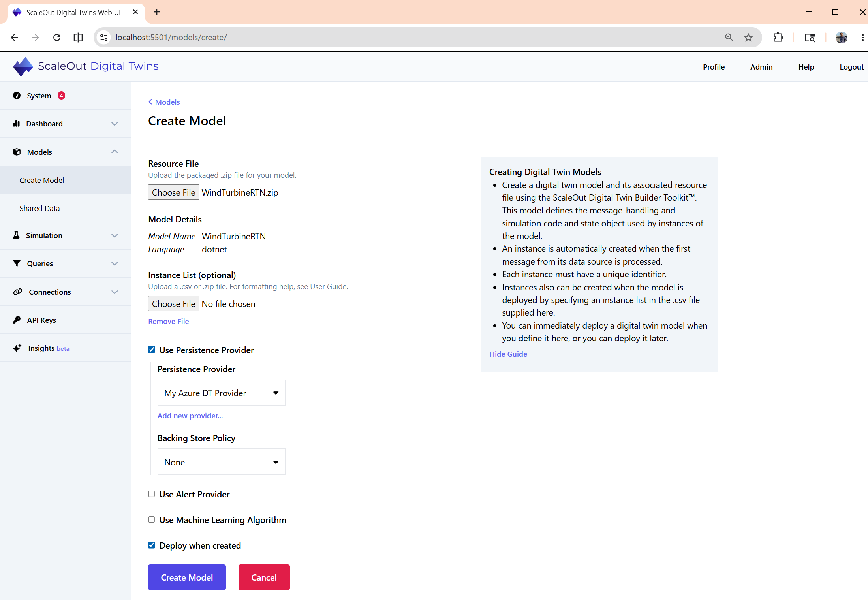
Task: Expand the Queries menu chevron
Action: pos(115,263)
